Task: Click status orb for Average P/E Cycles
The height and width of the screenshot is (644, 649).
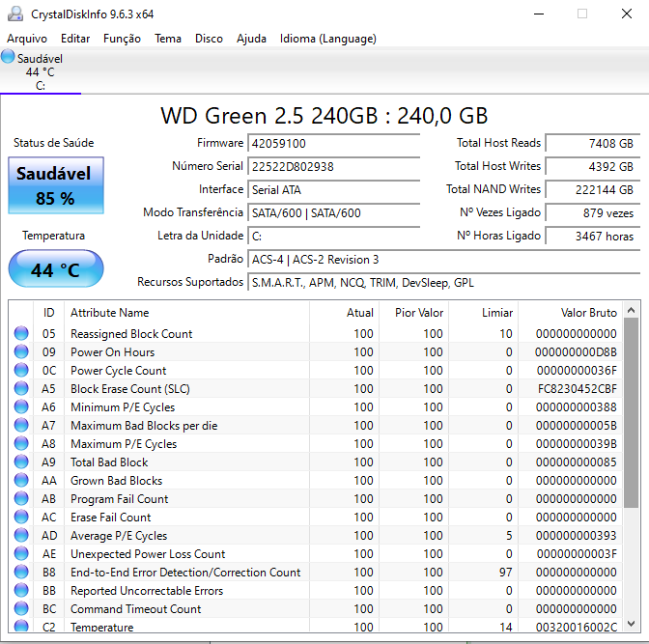Action: pos(21,535)
